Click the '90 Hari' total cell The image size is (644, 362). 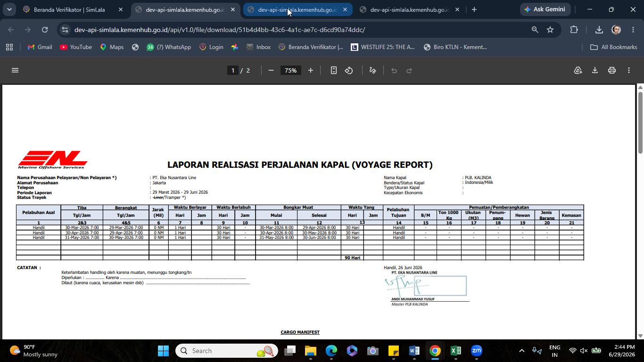tap(352, 258)
